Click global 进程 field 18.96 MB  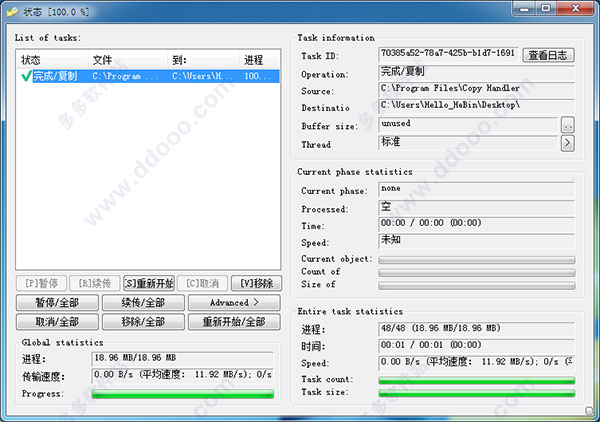[x=183, y=359]
